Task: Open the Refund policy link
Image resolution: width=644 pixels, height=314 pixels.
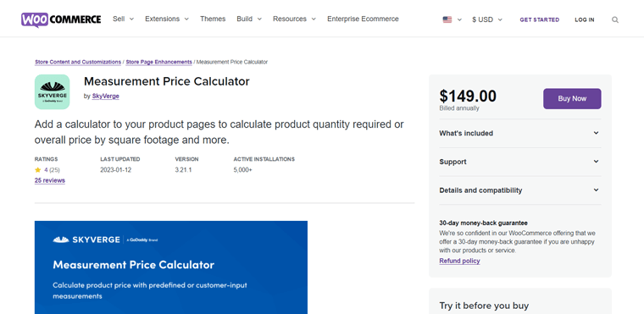Action: click(x=459, y=261)
